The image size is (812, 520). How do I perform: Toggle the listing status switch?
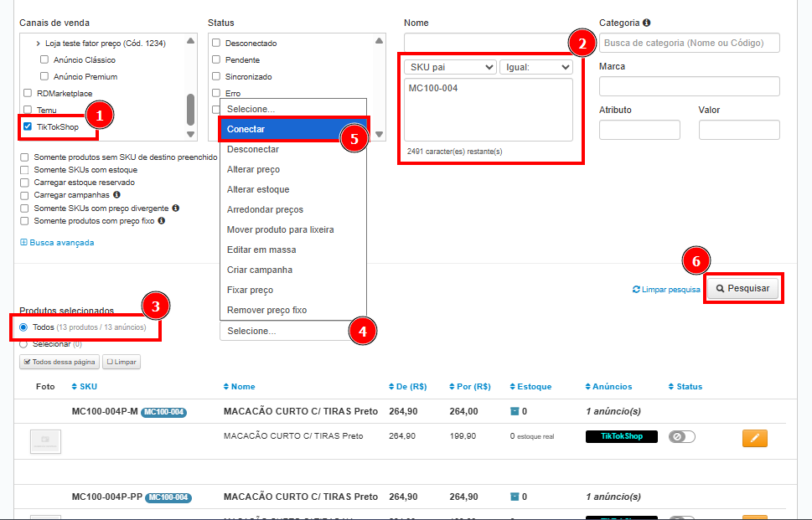pos(681,436)
